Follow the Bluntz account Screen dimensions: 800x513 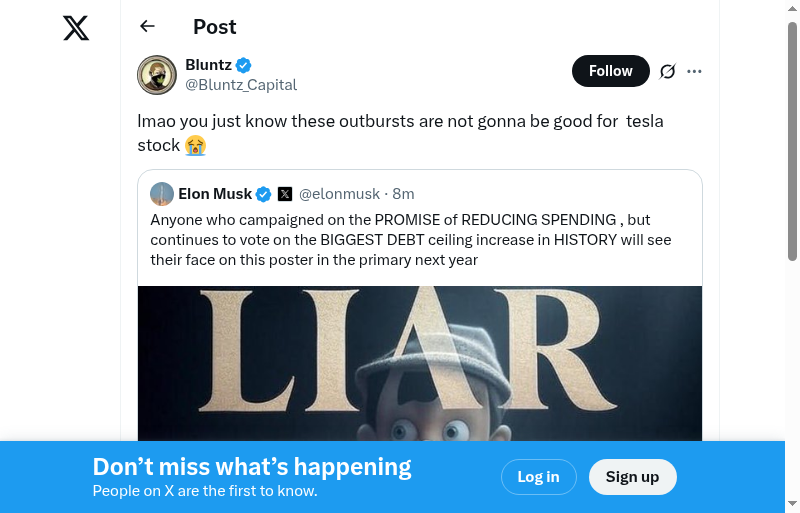(610, 71)
